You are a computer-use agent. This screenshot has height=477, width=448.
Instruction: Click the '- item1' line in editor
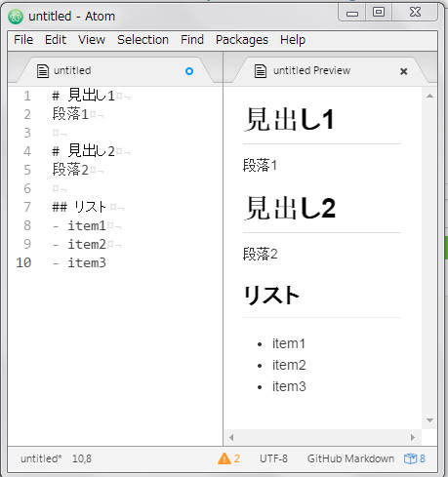[79, 225]
